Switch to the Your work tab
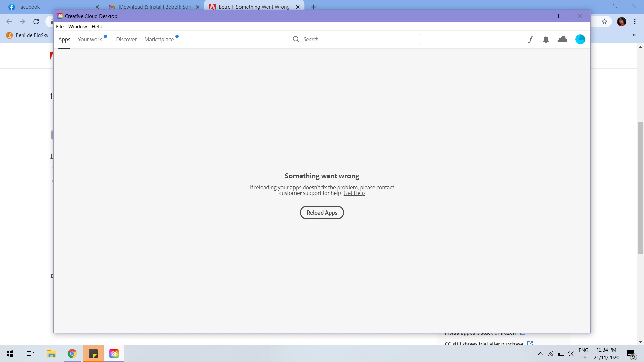Image resolution: width=644 pixels, height=362 pixels. pyautogui.click(x=90, y=39)
